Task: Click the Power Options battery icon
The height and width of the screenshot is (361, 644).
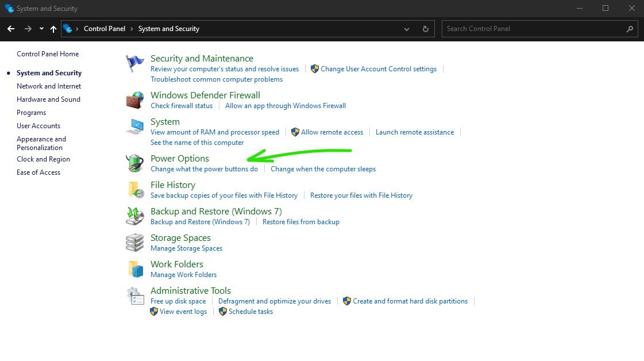Action: [134, 163]
